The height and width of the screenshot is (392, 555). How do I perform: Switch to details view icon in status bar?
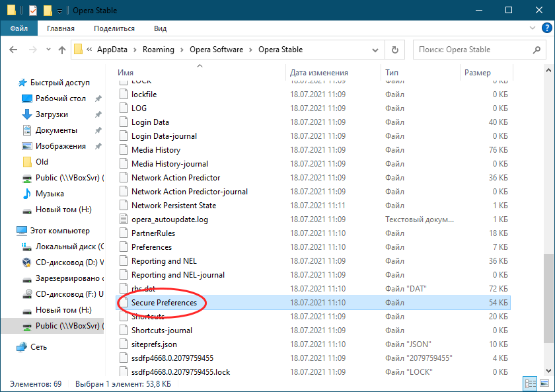[x=530, y=383]
